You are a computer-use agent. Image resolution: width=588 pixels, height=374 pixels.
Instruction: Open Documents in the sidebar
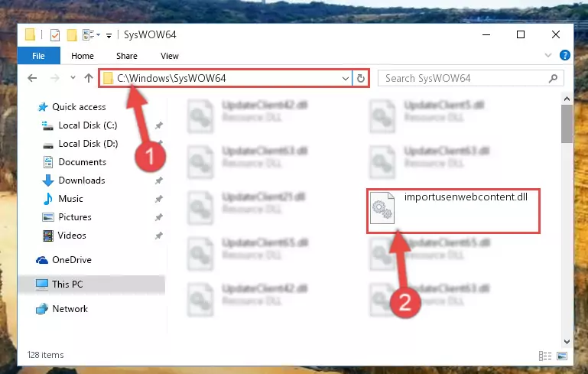(x=82, y=162)
